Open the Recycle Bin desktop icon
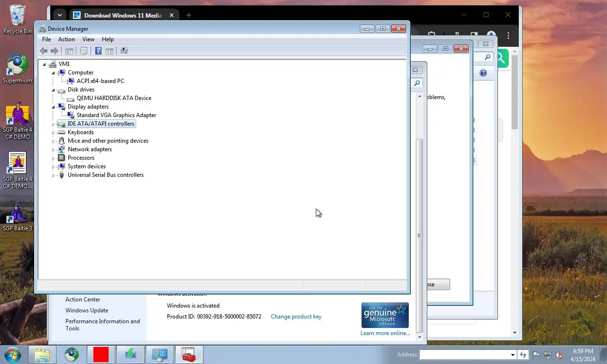This screenshot has height=364, width=607. tap(18, 19)
